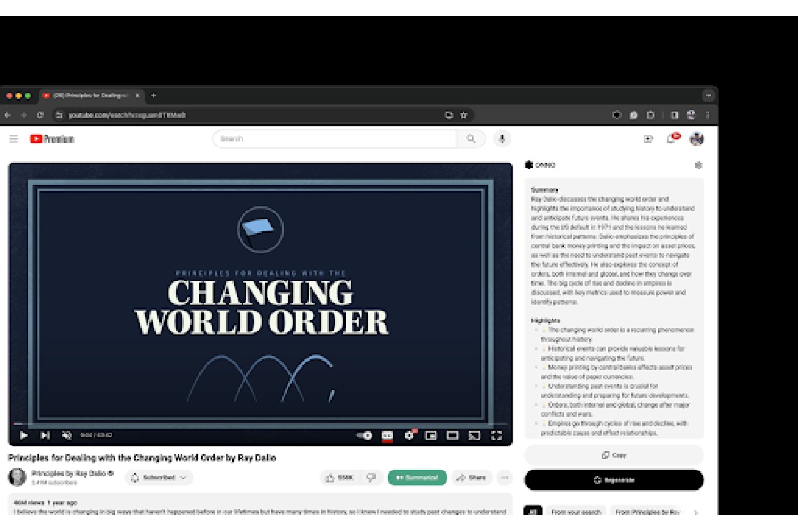
Task: Copy the generated summary
Action: tap(614, 455)
